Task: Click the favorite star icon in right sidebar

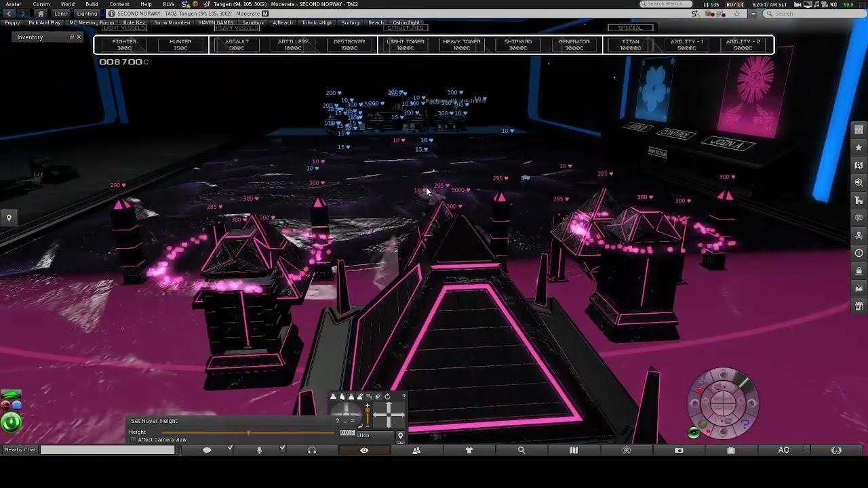Action: click(x=859, y=147)
